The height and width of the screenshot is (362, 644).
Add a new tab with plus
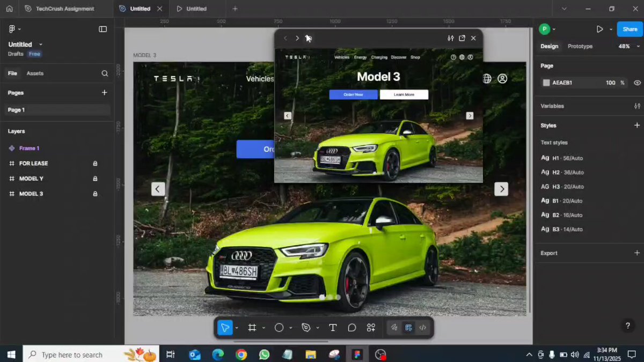(235, 9)
